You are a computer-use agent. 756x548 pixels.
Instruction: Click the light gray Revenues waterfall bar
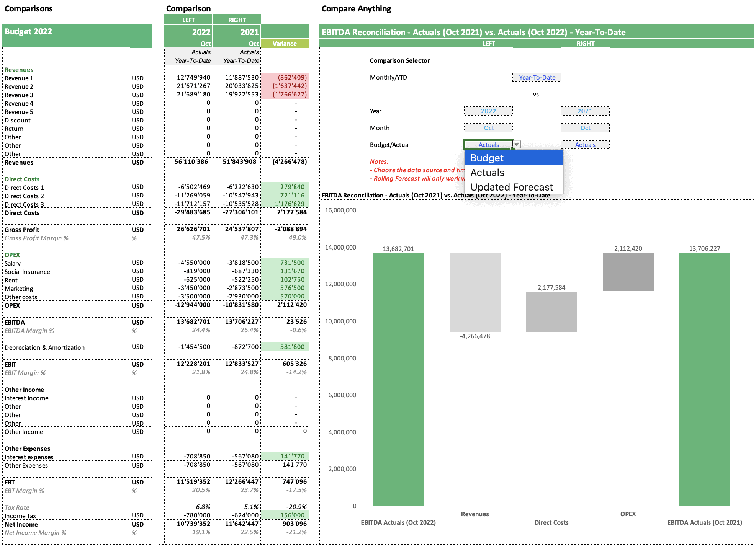click(x=475, y=292)
